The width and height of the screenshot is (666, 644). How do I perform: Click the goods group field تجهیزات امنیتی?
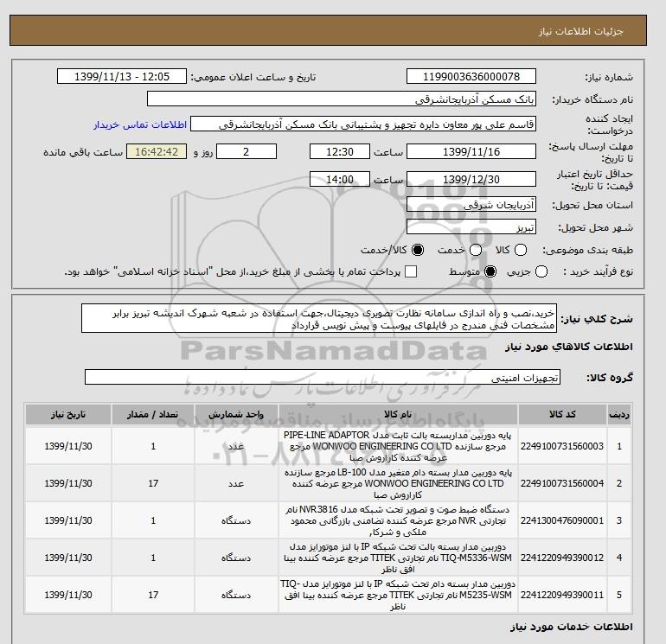pyautogui.click(x=323, y=377)
